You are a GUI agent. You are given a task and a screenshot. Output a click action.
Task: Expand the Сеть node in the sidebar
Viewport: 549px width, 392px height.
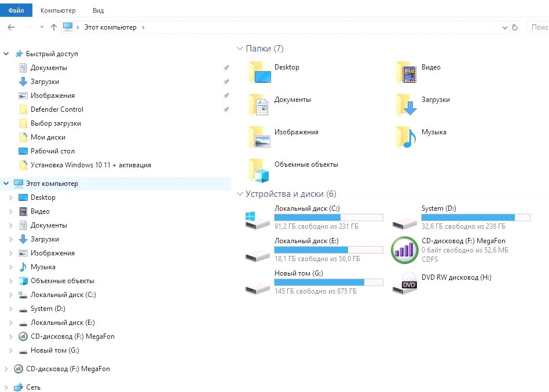[x=6, y=387]
